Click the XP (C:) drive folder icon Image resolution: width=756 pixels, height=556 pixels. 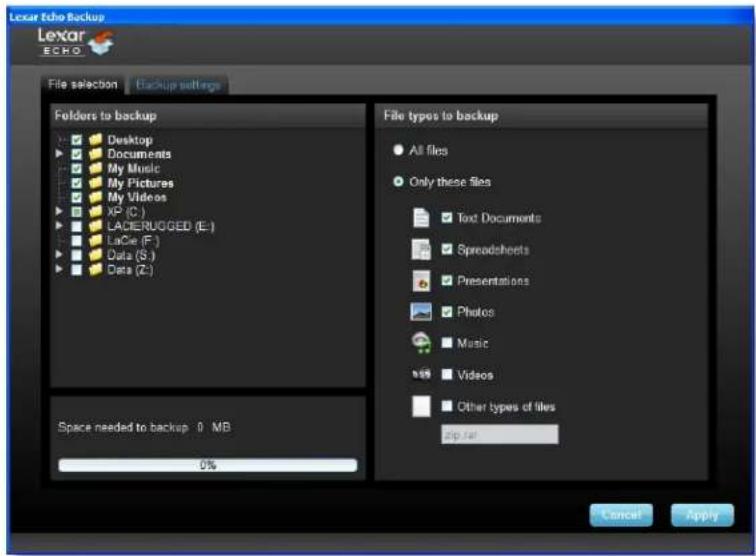coord(95,211)
